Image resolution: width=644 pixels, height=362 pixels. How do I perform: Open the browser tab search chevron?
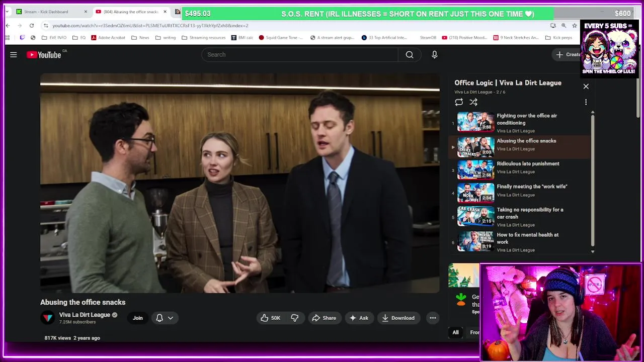point(7,12)
